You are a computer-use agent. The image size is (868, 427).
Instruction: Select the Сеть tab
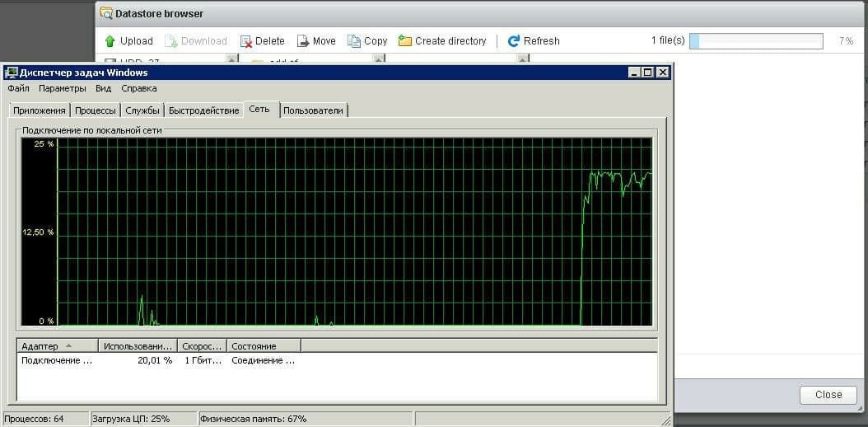click(259, 109)
